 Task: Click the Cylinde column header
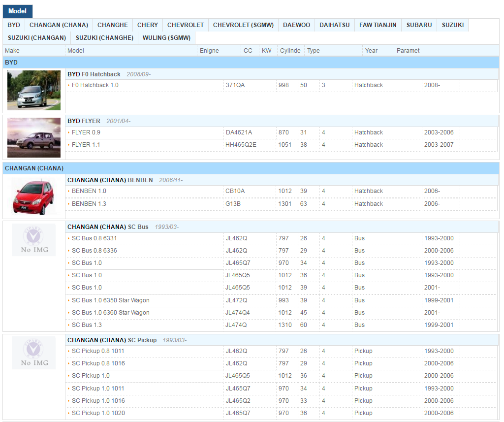(x=290, y=51)
